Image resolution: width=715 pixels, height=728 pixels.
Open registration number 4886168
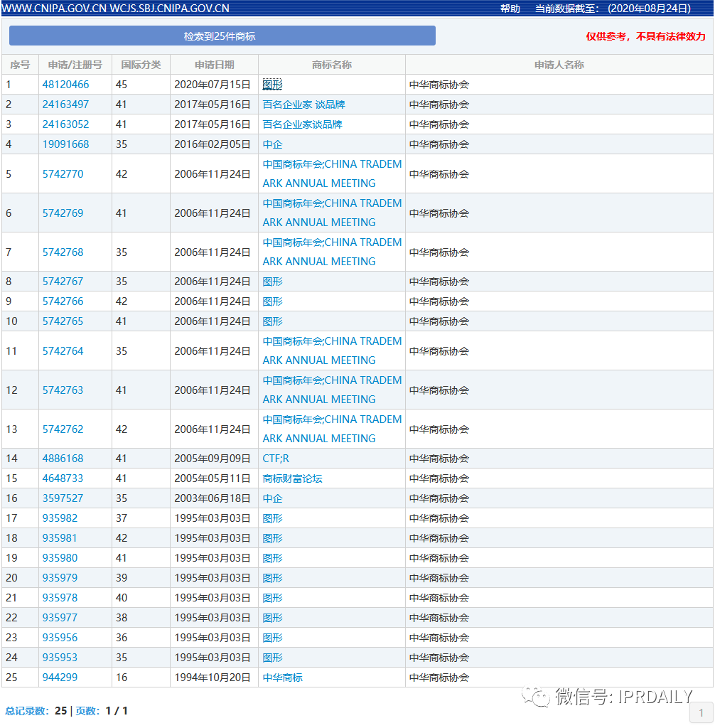coord(63,459)
